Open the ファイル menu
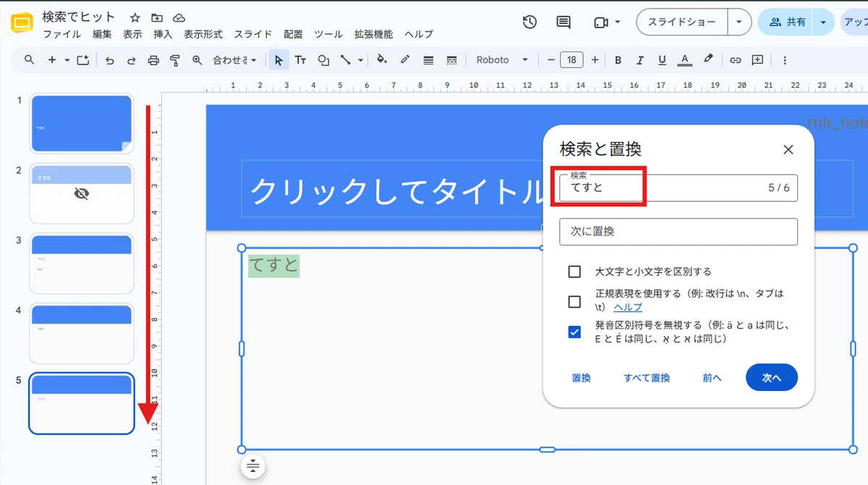The height and width of the screenshot is (485, 868). pos(61,34)
